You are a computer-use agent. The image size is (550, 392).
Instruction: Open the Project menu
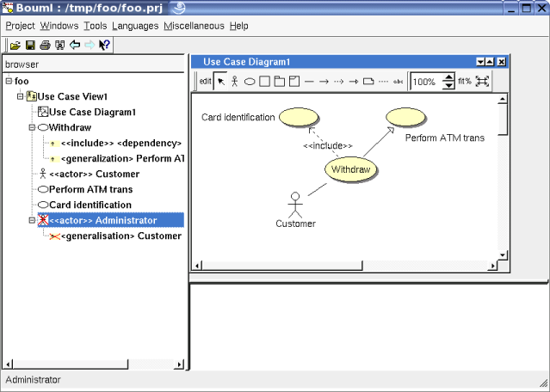[x=20, y=26]
